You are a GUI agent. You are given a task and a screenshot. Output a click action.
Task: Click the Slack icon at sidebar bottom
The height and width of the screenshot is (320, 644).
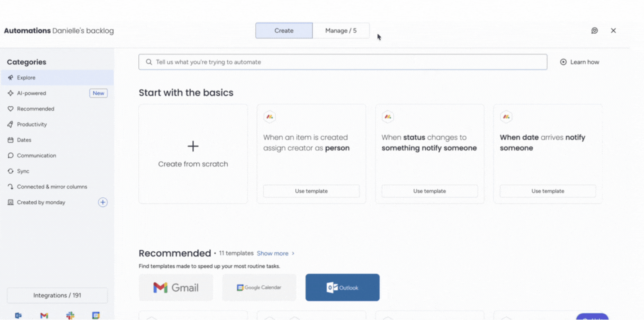(70, 315)
